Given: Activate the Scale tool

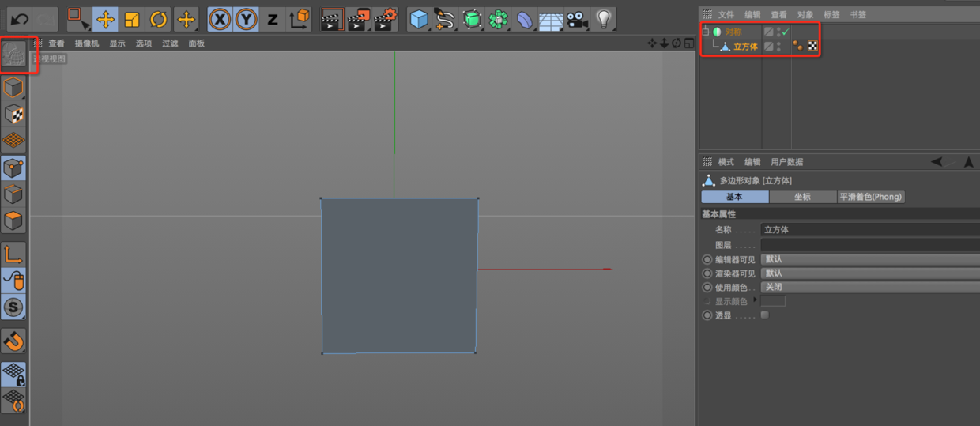Looking at the screenshot, I should 132,19.
